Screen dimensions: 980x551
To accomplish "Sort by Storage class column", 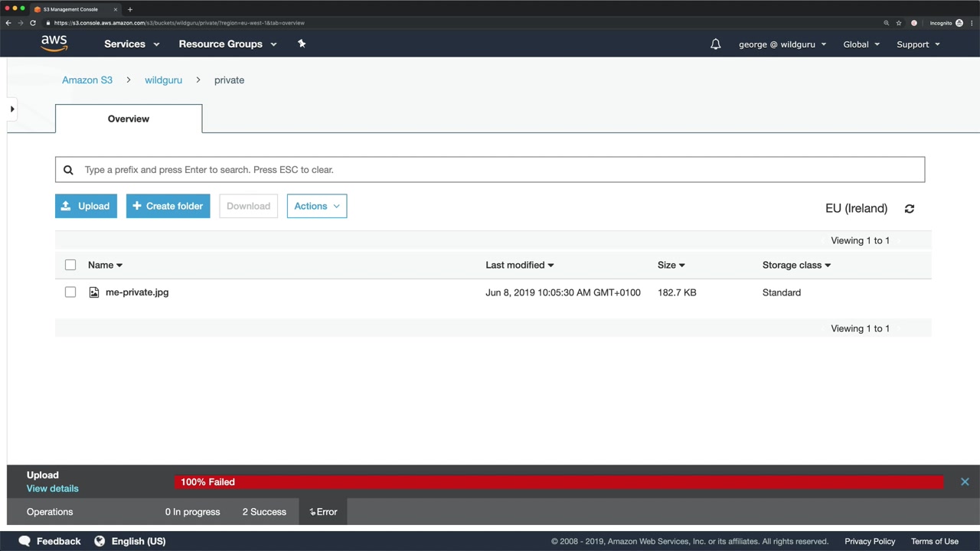I will pyautogui.click(x=796, y=265).
